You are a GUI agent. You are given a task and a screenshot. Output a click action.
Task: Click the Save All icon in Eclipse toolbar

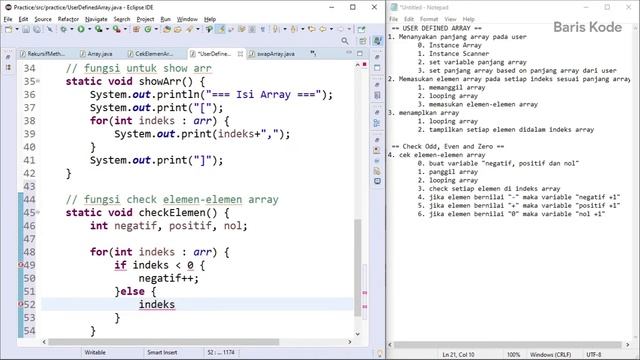(37, 29)
